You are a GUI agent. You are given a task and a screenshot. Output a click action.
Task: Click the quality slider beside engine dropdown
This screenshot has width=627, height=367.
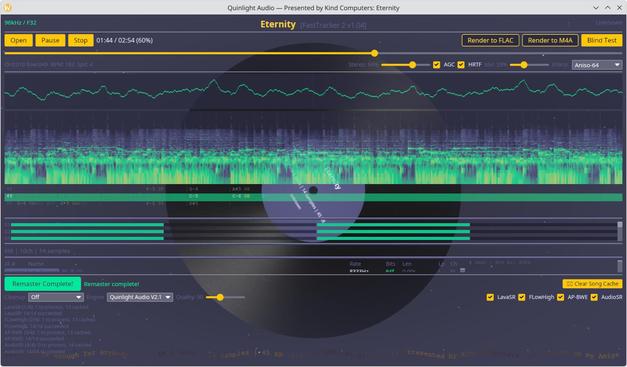point(225,297)
